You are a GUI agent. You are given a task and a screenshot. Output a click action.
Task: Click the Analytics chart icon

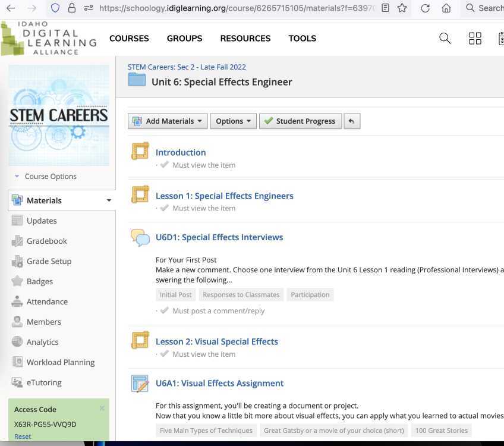[x=17, y=342]
